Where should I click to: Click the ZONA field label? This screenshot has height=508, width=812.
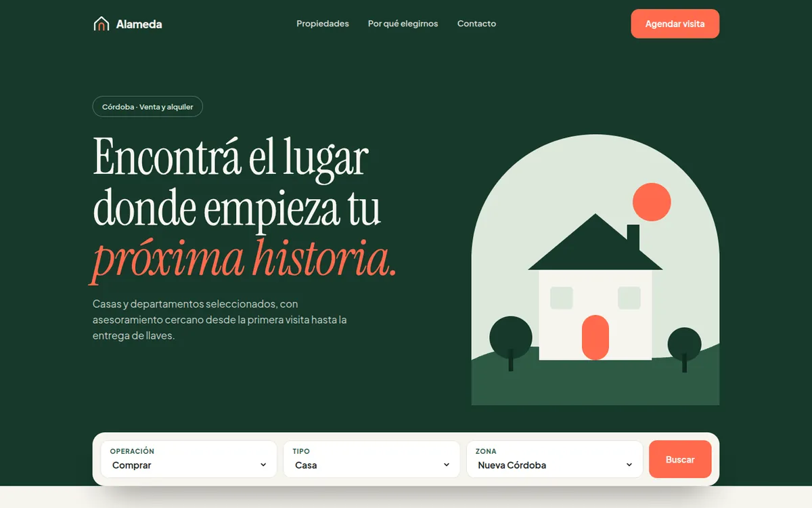[486, 451]
